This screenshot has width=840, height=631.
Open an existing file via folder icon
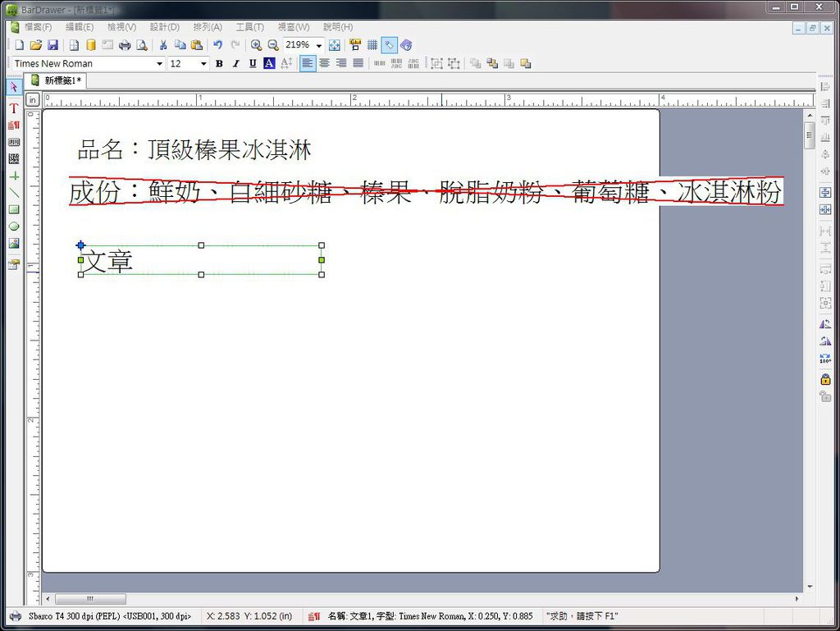pyautogui.click(x=36, y=45)
